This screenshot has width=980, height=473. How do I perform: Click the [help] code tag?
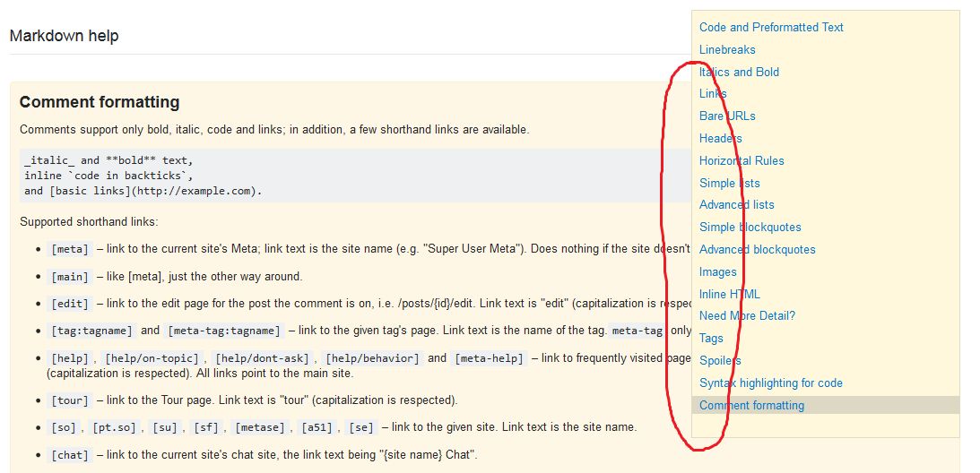pos(71,358)
